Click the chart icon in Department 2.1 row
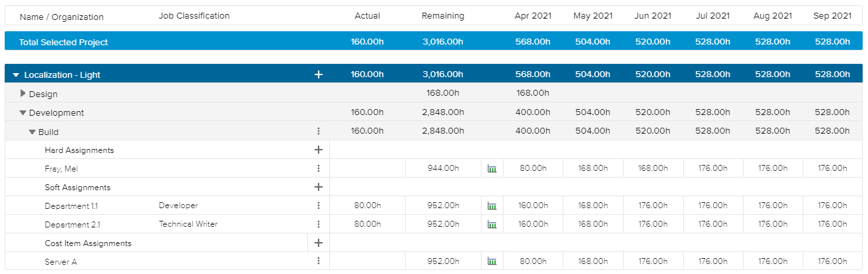The width and height of the screenshot is (868, 274). coord(492,225)
